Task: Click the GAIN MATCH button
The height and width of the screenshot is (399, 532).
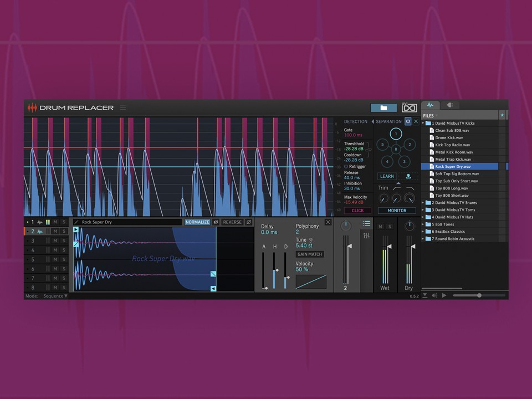Action: pos(309,254)
